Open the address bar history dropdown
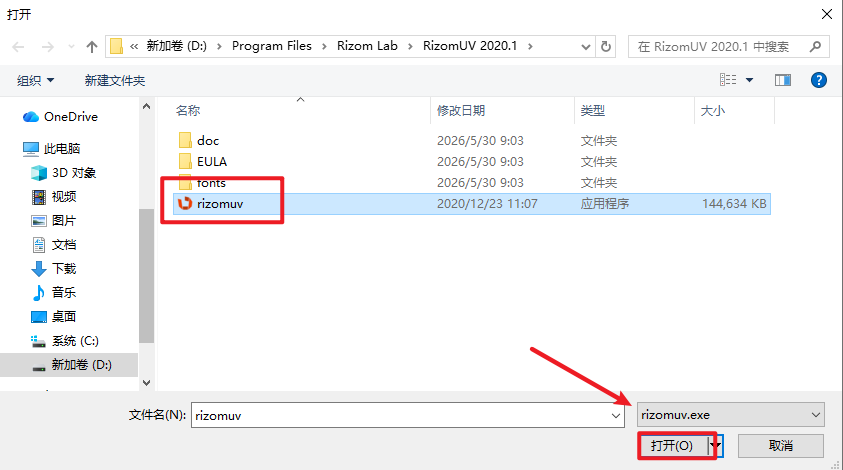The width and height of the screenshot is (843, 470). point(586,47)
